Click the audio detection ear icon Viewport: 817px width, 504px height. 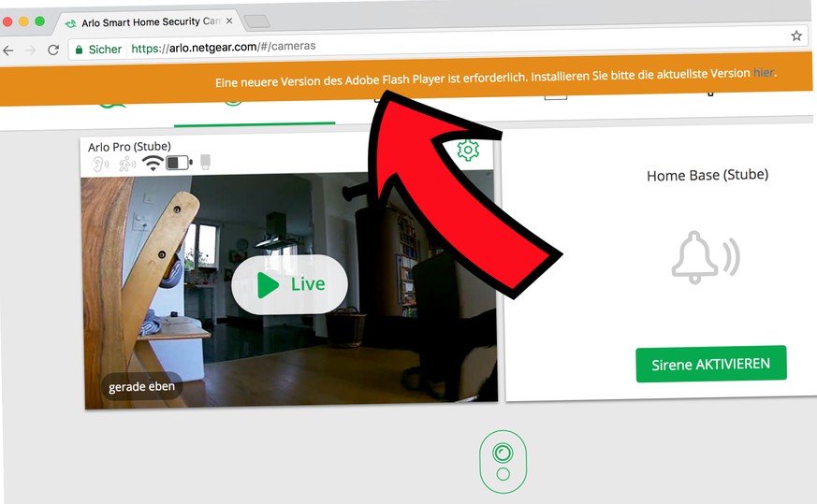pyautogui.click(x=98, y=165)
